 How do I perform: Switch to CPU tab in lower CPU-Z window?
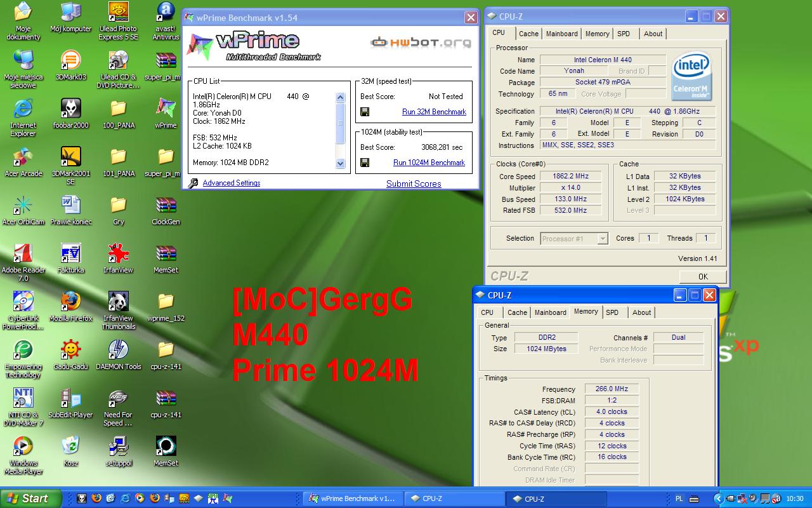pos(487,312)
